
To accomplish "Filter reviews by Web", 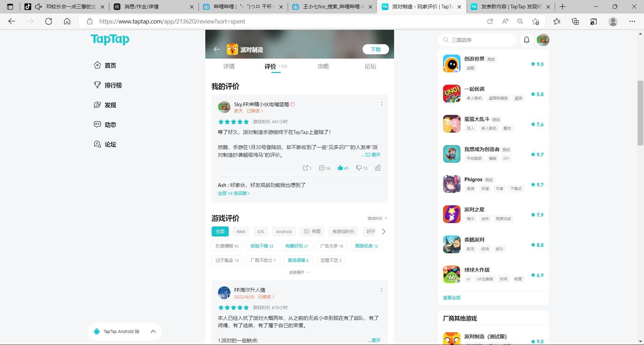I will [241, 231].
